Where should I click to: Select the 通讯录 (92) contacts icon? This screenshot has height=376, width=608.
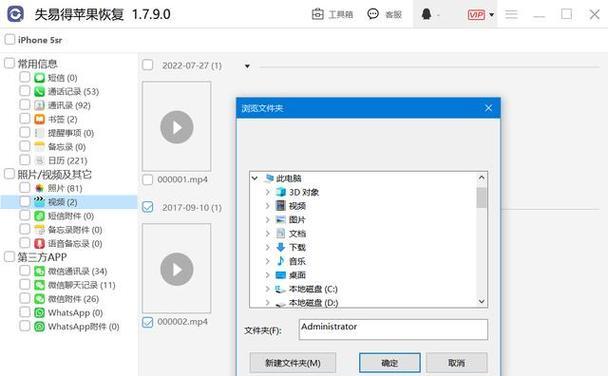coord(40,105)
